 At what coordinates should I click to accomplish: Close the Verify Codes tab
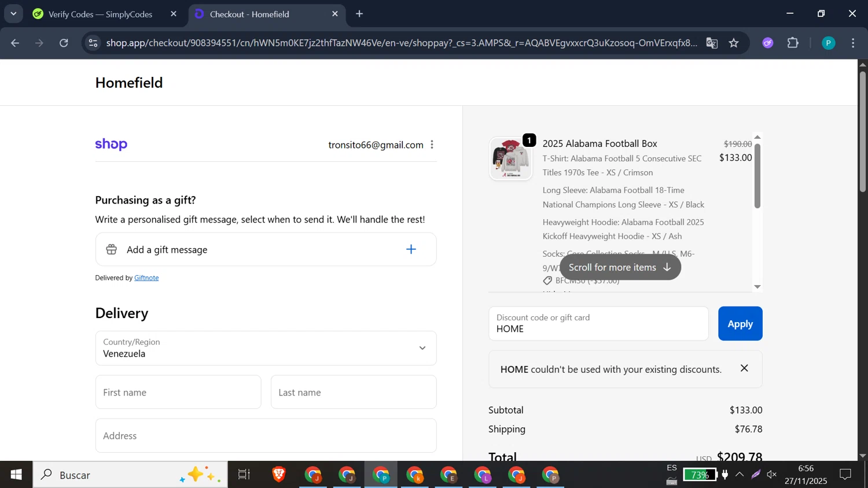pos(174,14)
